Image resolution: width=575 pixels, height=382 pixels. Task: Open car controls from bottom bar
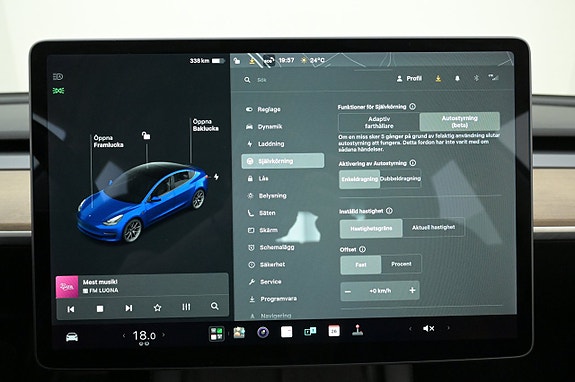pos(72,337)
